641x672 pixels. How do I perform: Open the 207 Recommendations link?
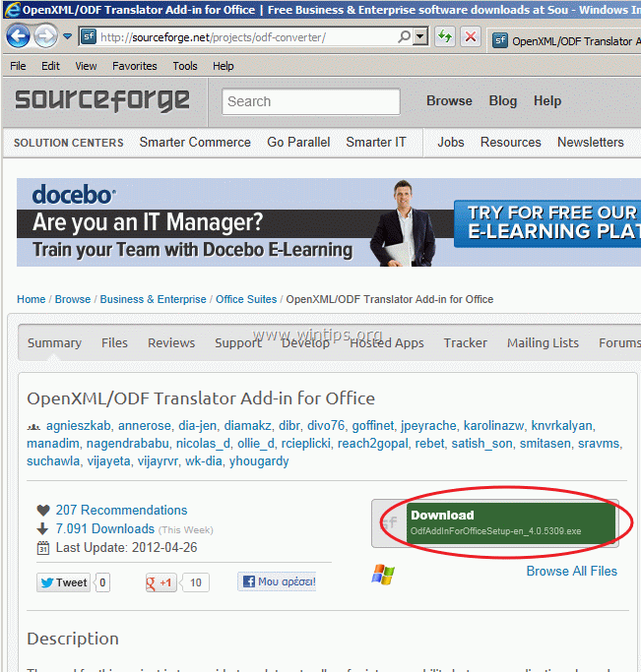tap(121, 510)
